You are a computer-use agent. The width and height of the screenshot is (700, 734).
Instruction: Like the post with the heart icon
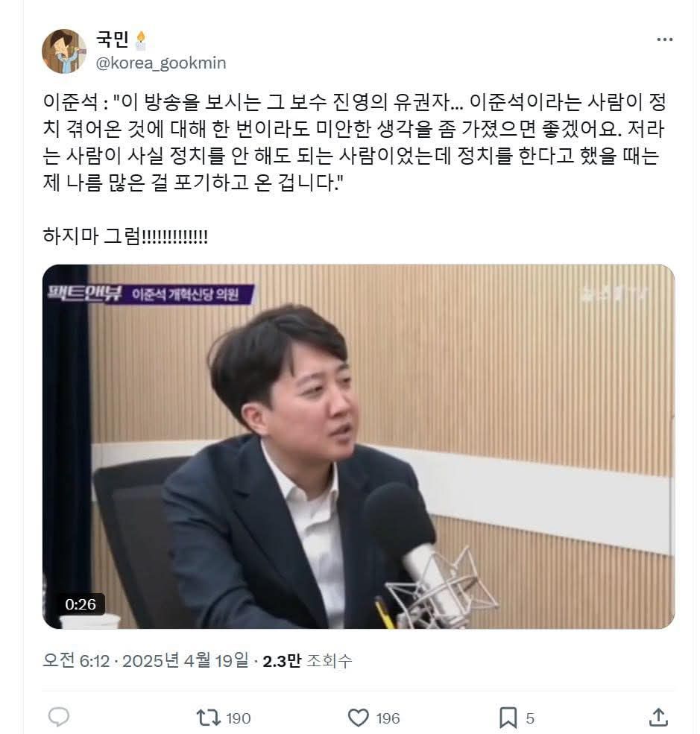358,718
